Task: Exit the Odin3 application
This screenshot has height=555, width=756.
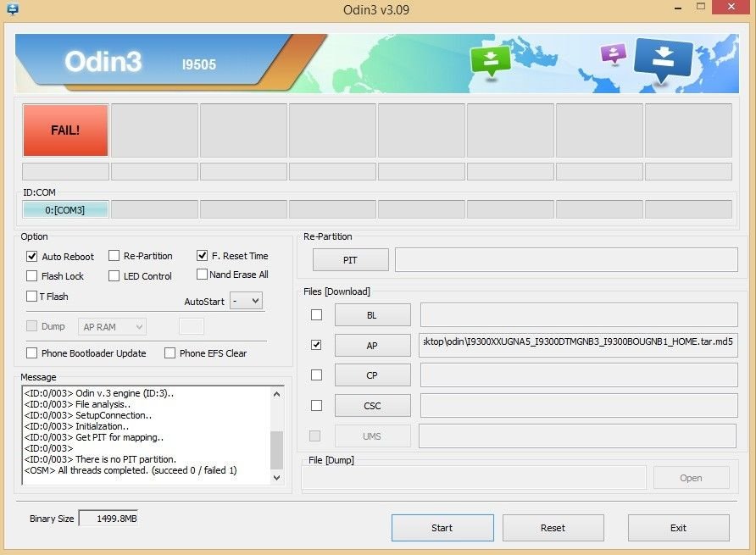Action: [x=678, y=528]
